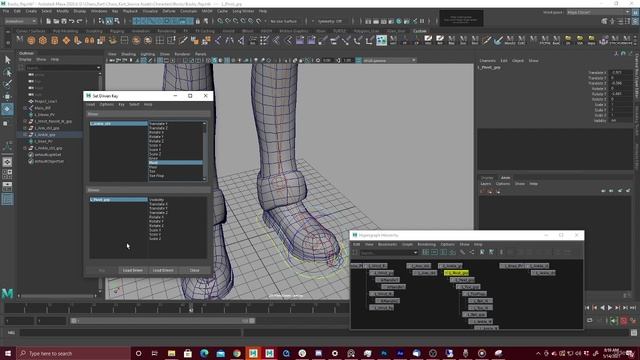Open Bookmarks menu in Hypergraph
Screen dimensions: 640x360
[x=387, y=244]
